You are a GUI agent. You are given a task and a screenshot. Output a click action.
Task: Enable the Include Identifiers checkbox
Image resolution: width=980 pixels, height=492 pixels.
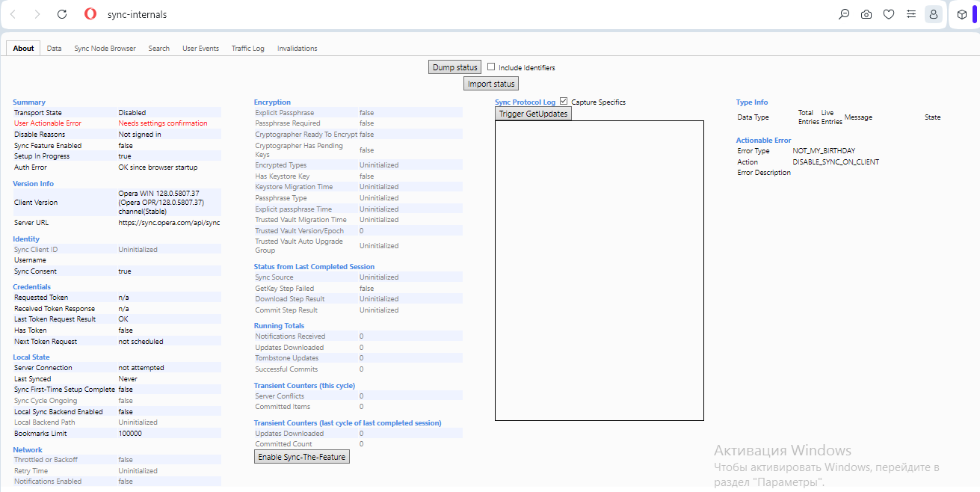(491, 67)
